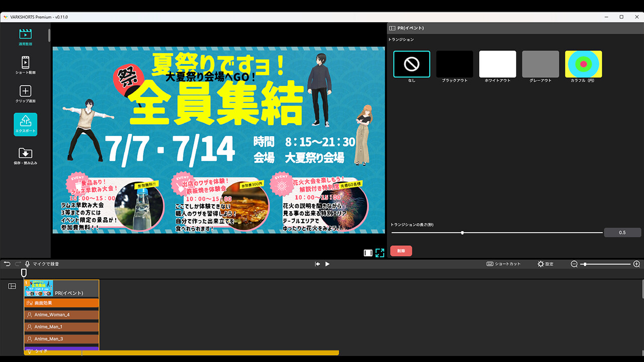The height and width of the screenshot is (362, 644).
Task: Open the 通常動画 normal video mode
Action: coord(25,36)
